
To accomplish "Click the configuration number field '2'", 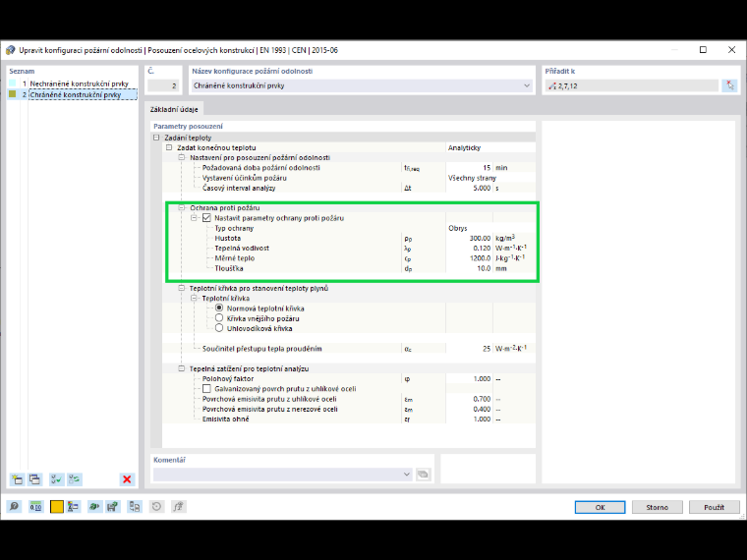I will pyautogui.click(x=163, y=85).
